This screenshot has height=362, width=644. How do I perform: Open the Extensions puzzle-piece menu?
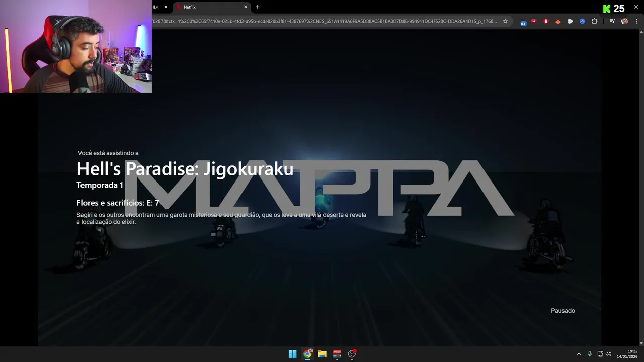(x=595, y=21)
